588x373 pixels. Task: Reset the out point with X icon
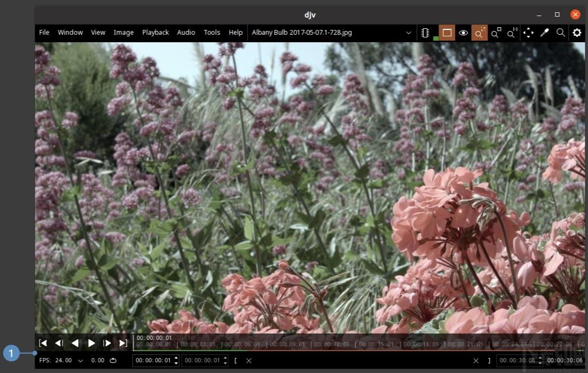click(476, 361)
